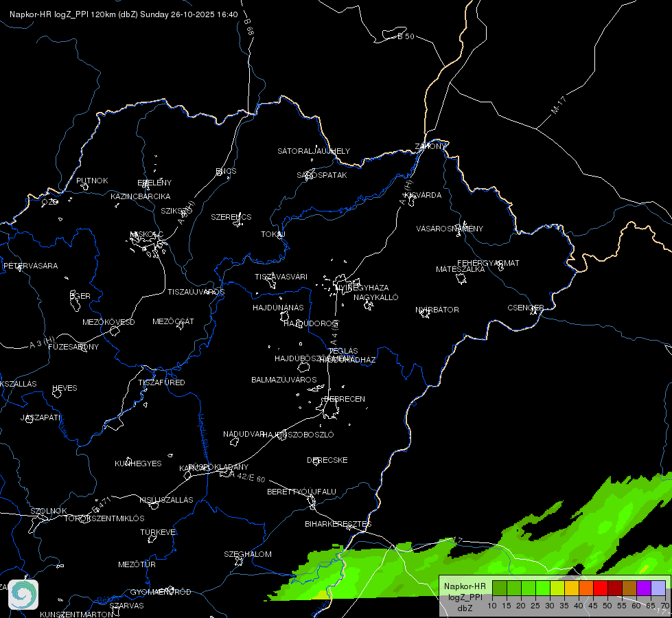
Task: Click the SZARVAS label
Action: pyautogui.click(x=126, y=606)
